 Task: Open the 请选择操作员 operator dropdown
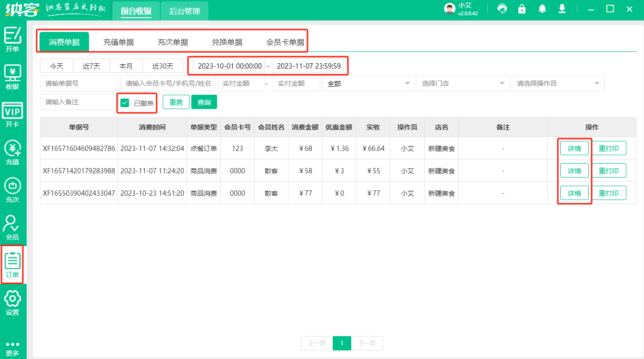point(557,83)
